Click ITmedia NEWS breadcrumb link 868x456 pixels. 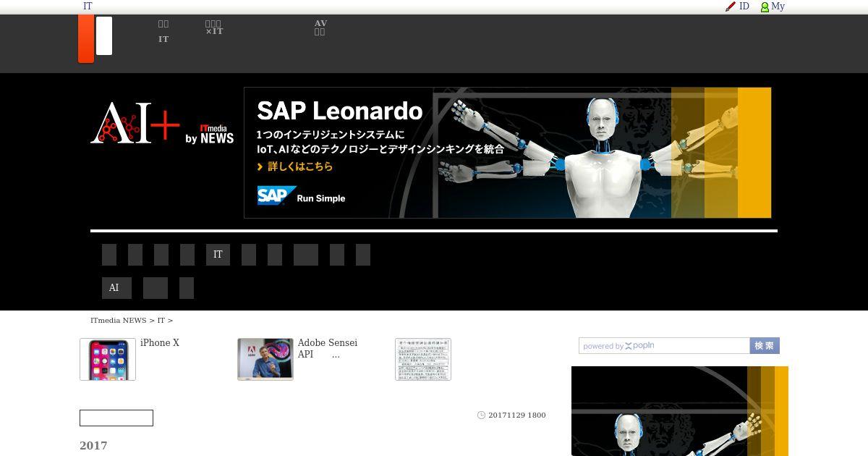pyautogui.click(x=119, y=320)
